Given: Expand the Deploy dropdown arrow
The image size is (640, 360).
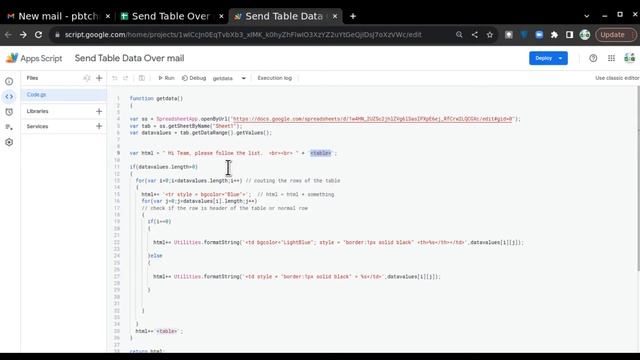Looking at the screenshot, I should point(561,58).
